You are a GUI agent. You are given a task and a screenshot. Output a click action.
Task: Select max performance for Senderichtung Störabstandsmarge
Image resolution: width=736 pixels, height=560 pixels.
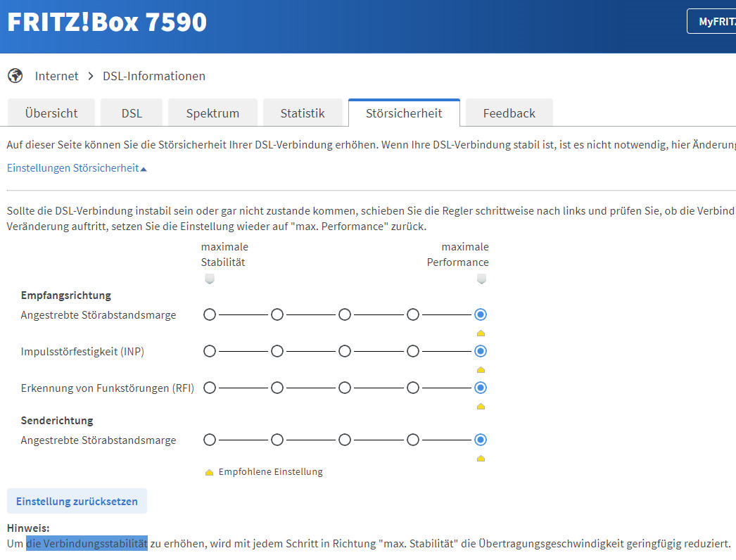point(481,440)
